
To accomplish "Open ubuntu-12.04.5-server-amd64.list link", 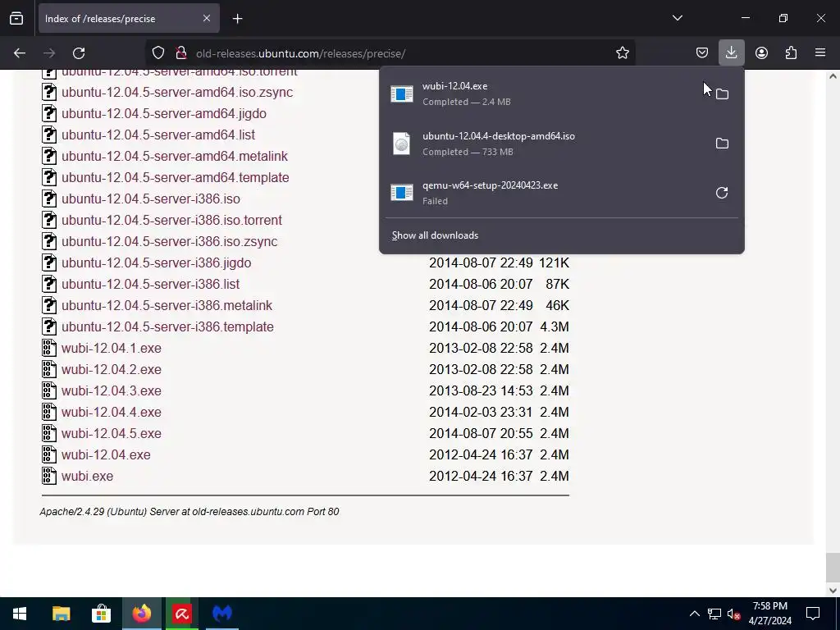I will [158, 135].
